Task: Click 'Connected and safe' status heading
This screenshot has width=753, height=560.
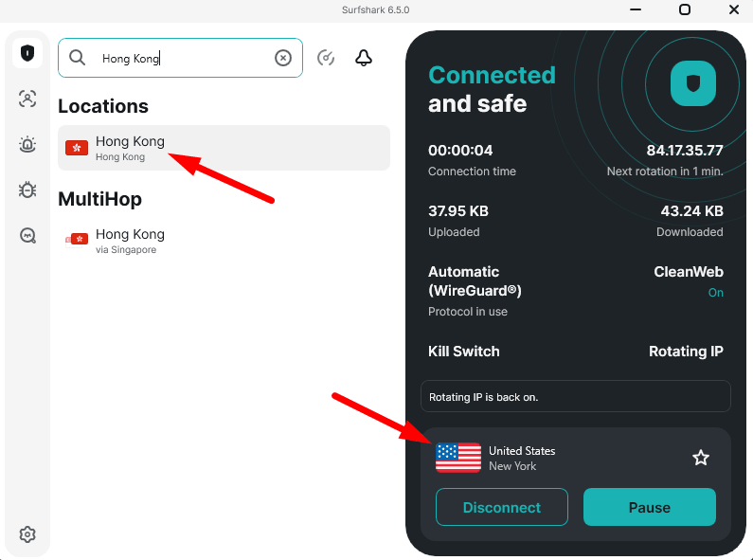Action: pyautogui.click(x=492, y=89)
